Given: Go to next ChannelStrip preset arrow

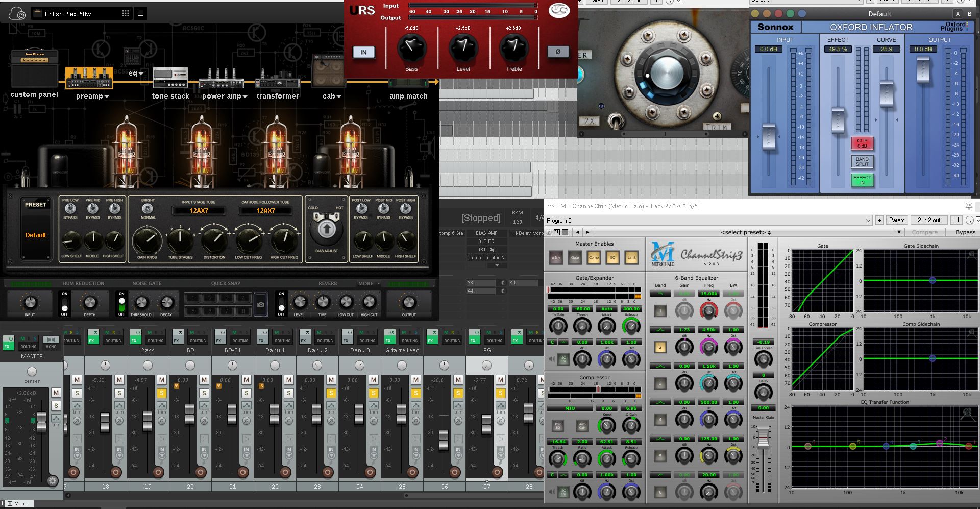Looking at the screenshot, I should [x=587, y=232].
